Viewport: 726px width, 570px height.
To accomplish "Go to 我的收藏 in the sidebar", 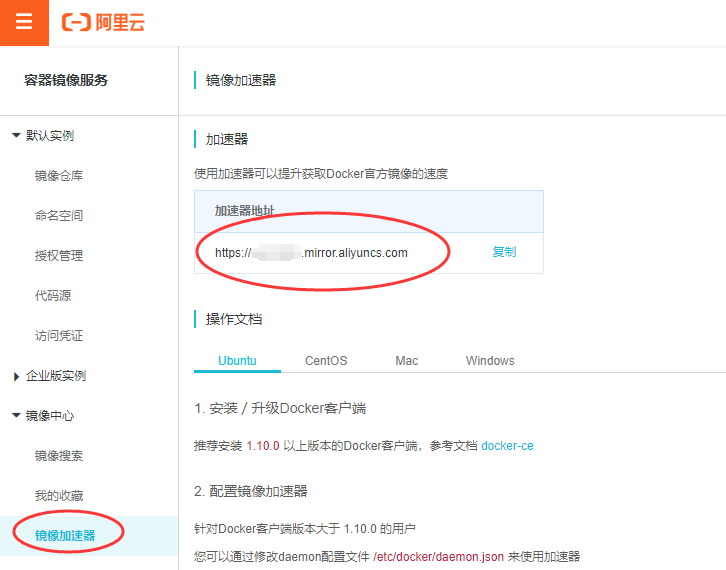I will tap(59, 496).
